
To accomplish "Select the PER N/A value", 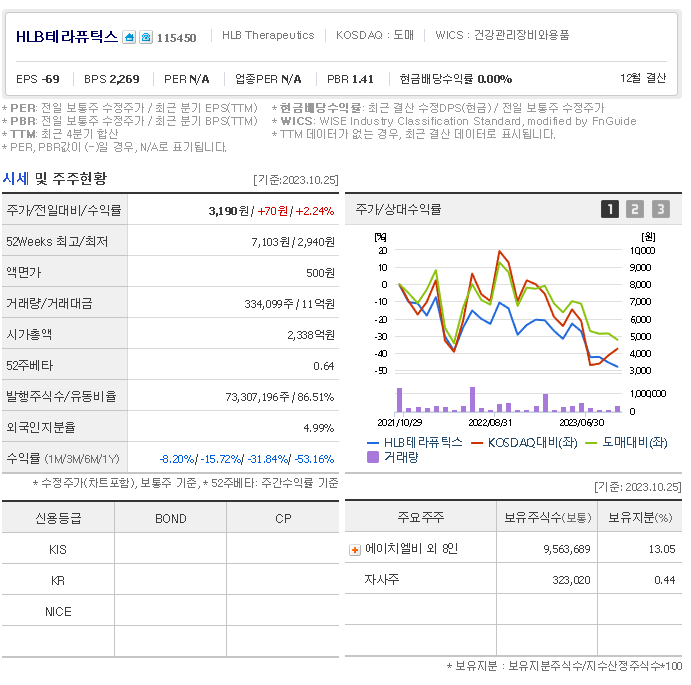I will pos(186,79).
